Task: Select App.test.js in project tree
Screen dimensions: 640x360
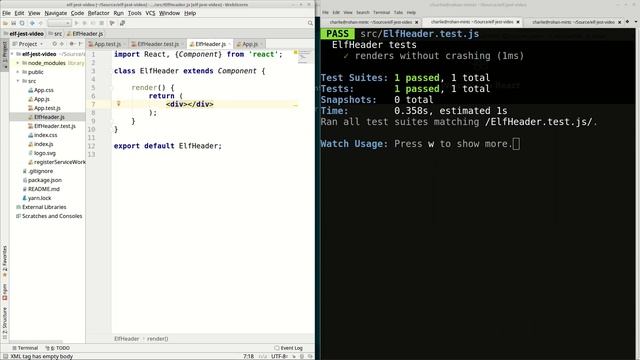Action: point(47,108)
